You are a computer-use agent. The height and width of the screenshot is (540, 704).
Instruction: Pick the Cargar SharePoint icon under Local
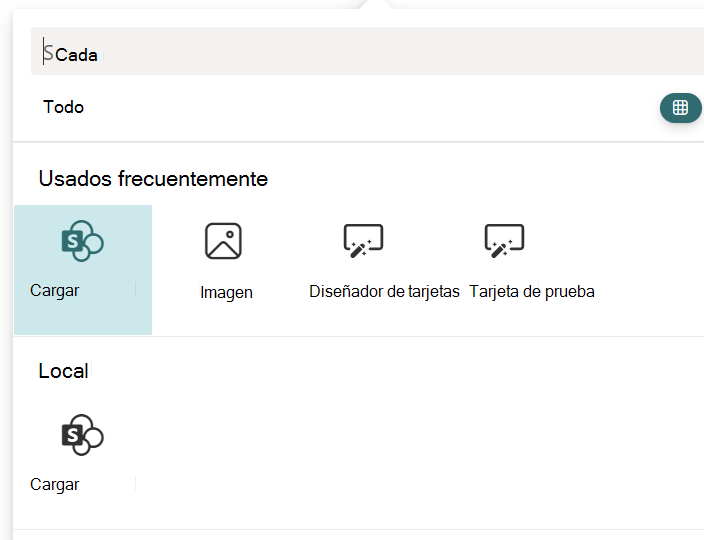click(83, 435)
